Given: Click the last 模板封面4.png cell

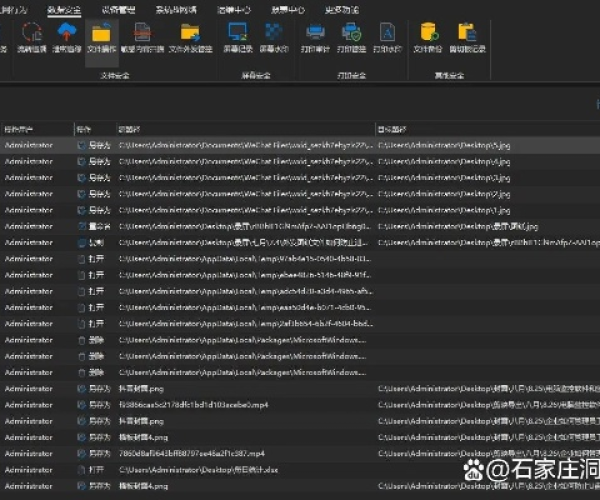Looking at the screenshot, I should click(143, 486).
